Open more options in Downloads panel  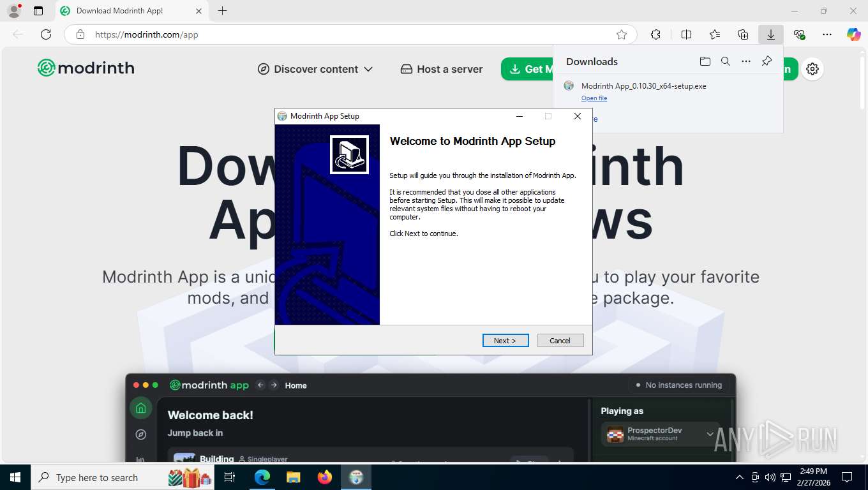[x=745, y=61]
